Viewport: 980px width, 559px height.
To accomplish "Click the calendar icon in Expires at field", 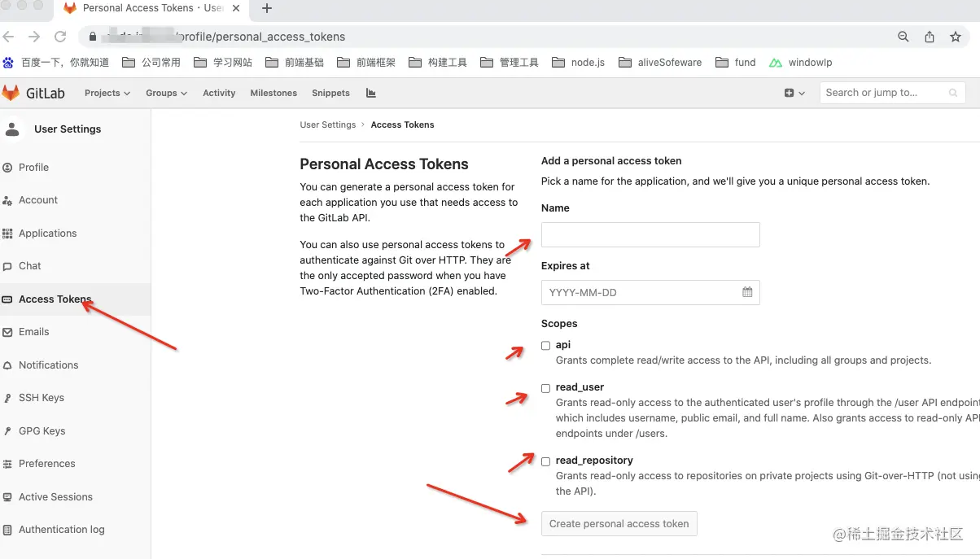I will 747,292.
